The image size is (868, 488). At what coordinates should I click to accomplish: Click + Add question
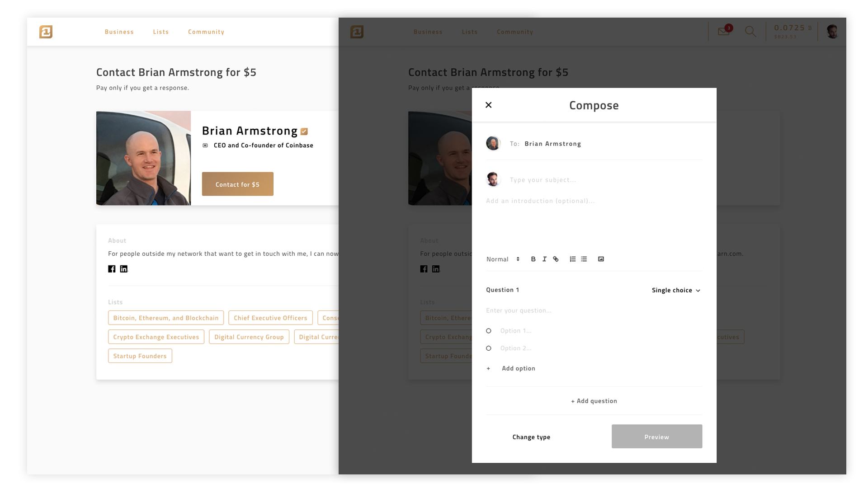pyautogui.click(x=594, y=401)
